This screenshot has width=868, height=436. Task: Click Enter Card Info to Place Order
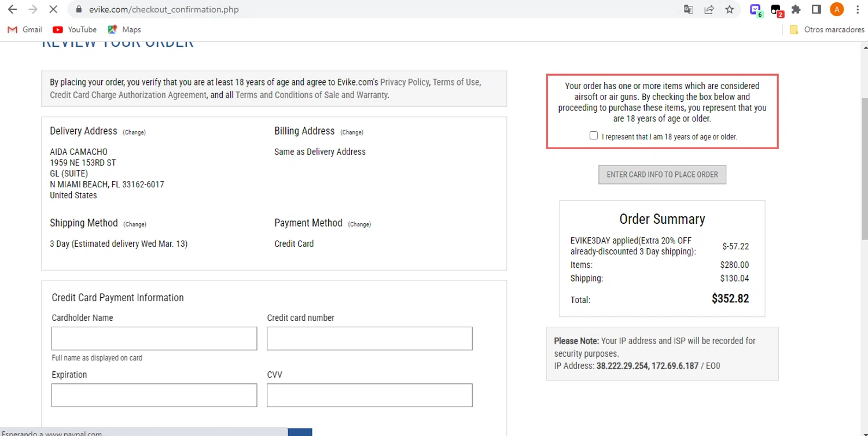coord(662,175)
